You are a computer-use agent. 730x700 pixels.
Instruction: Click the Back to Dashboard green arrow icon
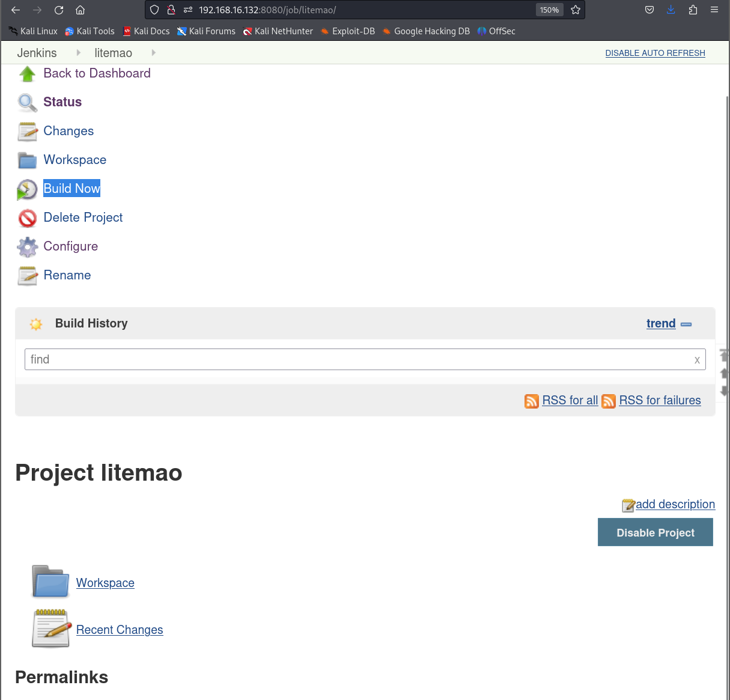[x=27, y=74]
